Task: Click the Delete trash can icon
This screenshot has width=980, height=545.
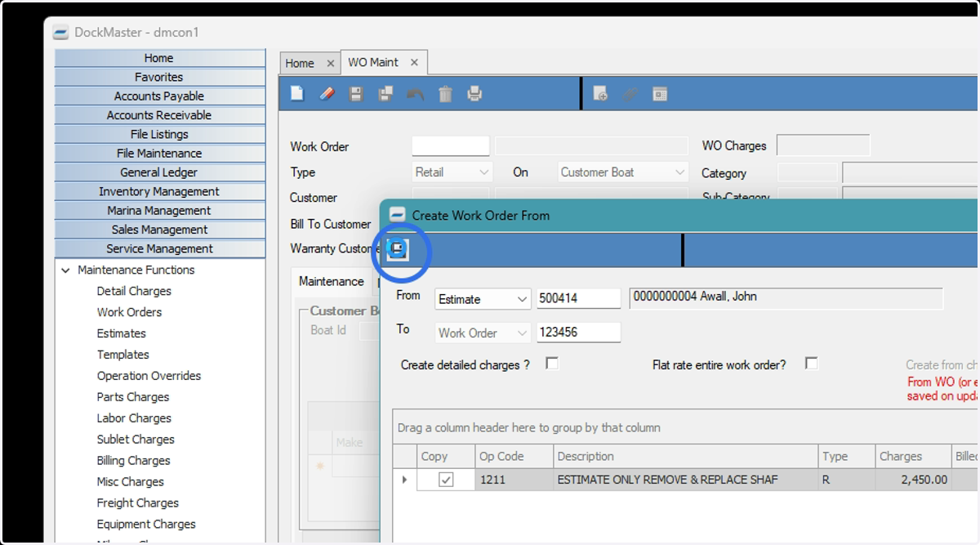Action: (445, 94)
